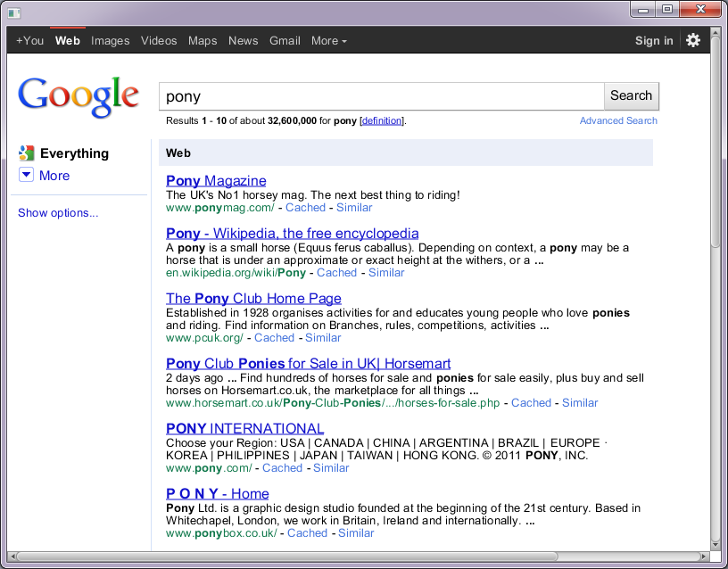Click into the search box containing pony

click(381, 96)
